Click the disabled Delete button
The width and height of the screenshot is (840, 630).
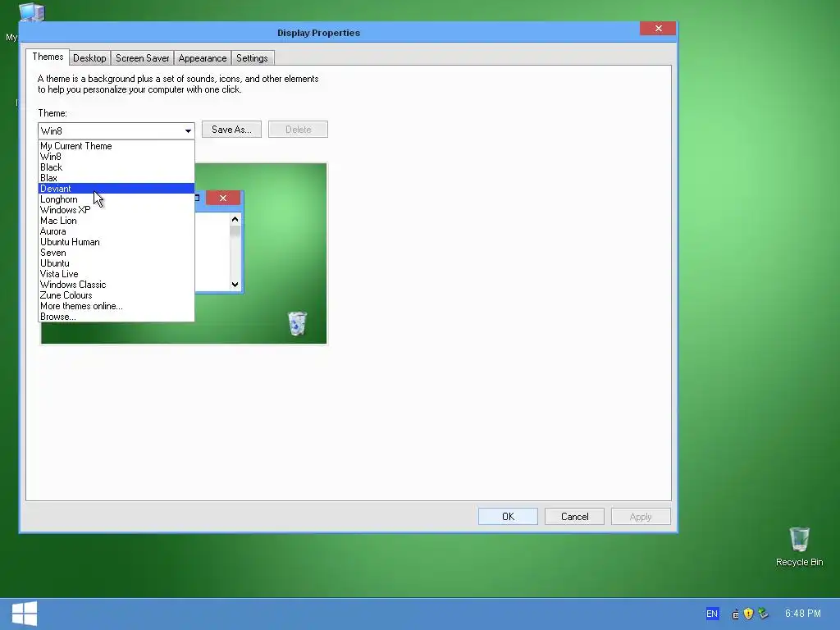298,129
